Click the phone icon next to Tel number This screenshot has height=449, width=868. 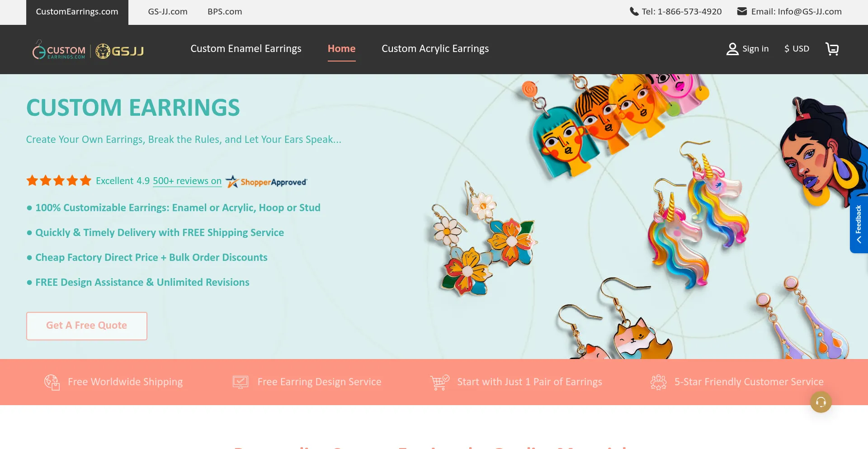tap(634, 12)
